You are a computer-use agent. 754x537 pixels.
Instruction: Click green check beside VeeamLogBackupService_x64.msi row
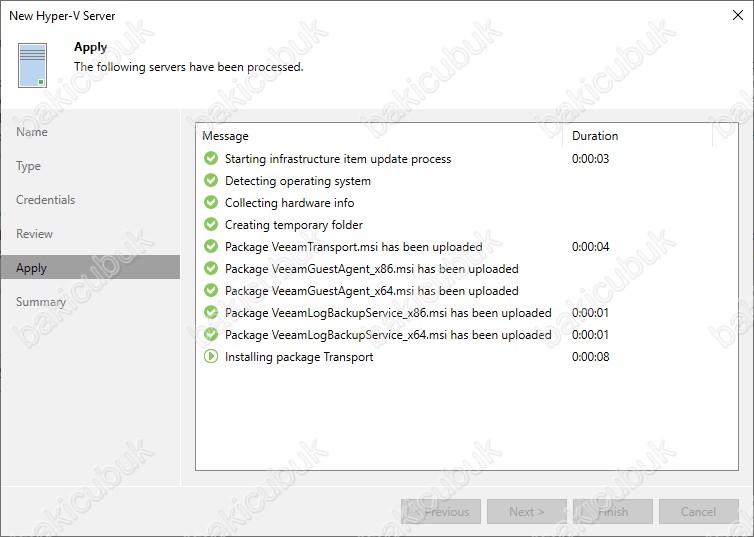pyautogui.click(x=211, y=335)
